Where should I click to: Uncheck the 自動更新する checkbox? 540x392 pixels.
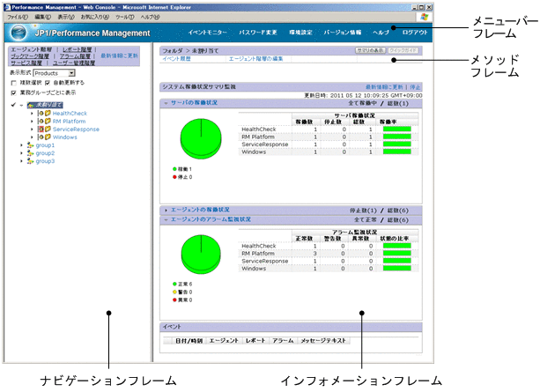coord(48,83)
